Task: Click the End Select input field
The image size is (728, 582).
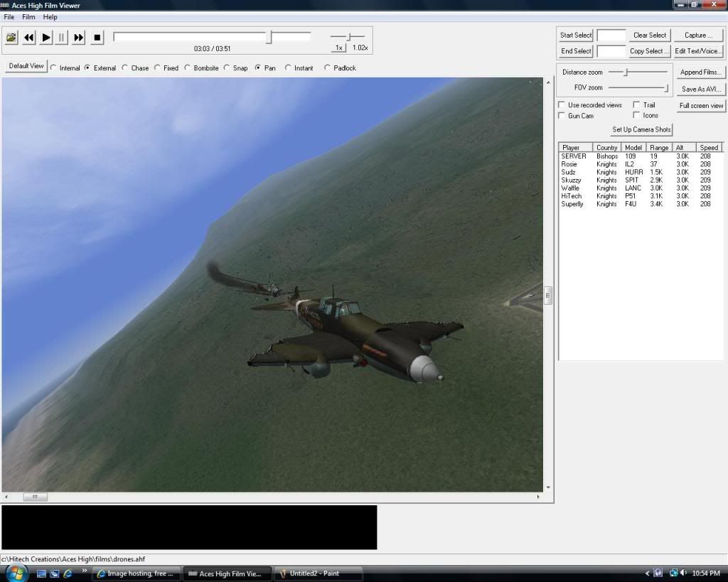Action: pyautogui.click(x=611, y=51)
